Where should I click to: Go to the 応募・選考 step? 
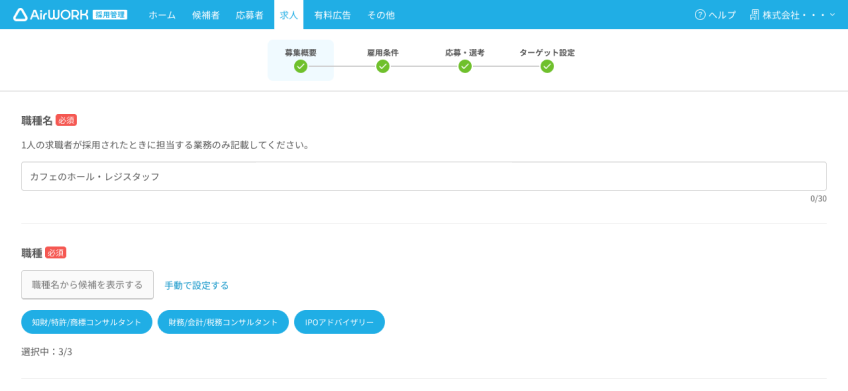[465, 60]
